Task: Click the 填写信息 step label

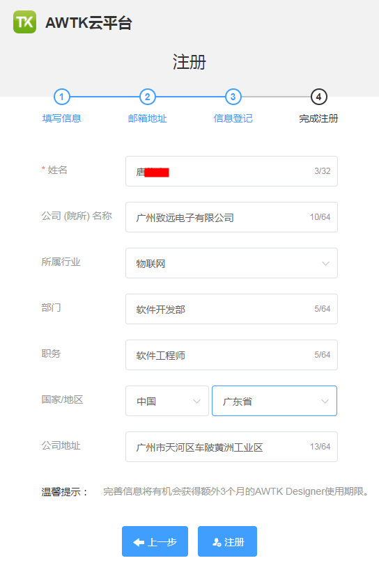Action: click(x=61, y=118)
